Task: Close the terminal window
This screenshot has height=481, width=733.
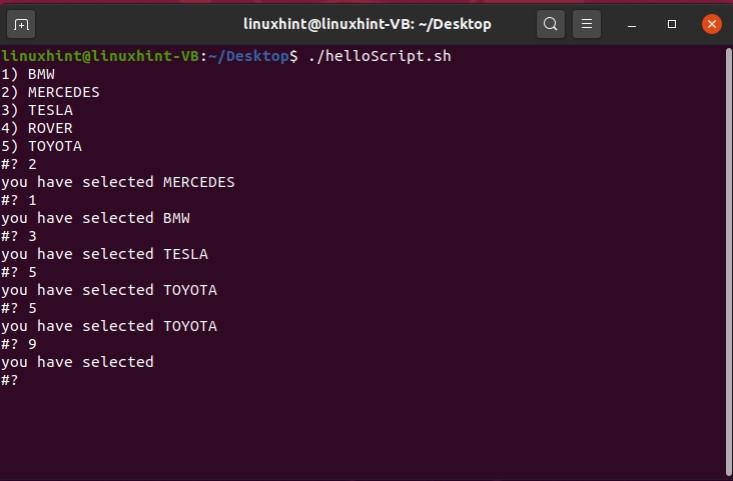Action: tap(711, 23)
